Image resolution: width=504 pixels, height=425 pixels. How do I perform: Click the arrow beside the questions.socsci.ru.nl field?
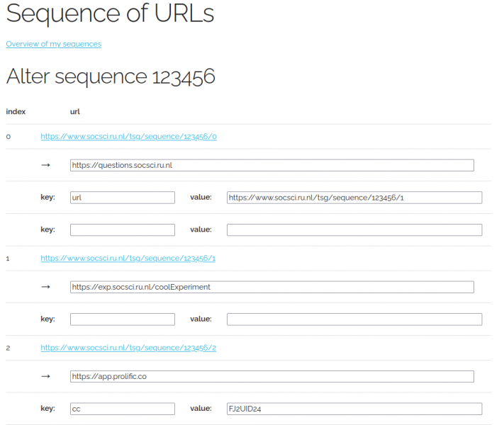(46, 165)
